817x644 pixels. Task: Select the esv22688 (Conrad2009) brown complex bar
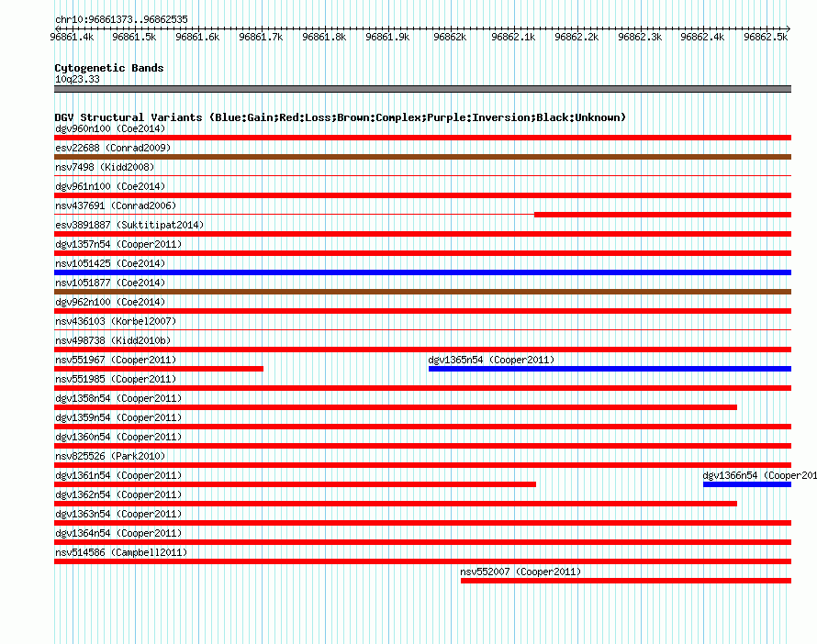point(422,157)
